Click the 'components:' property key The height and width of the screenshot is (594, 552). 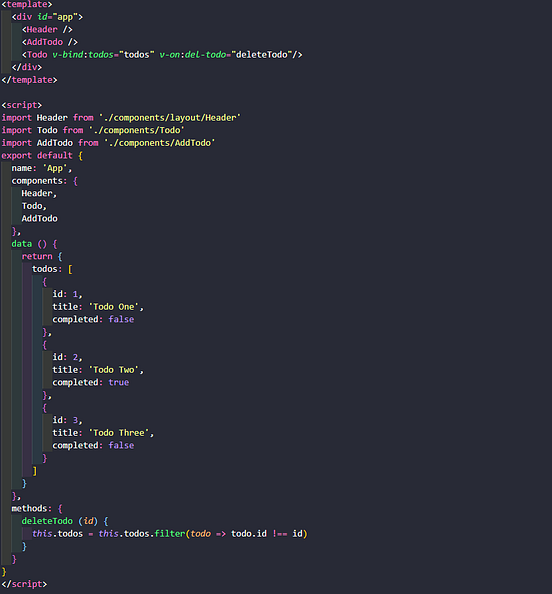(x=39, y=181)
